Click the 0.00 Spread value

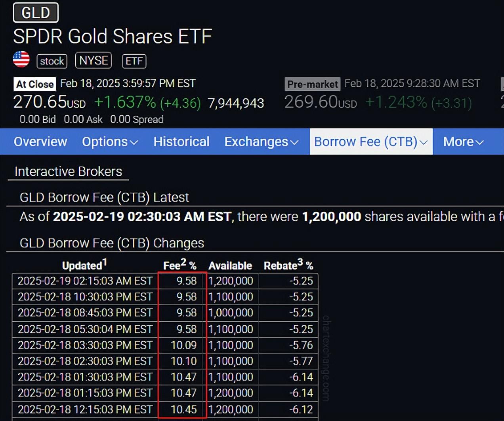(137, 119)
